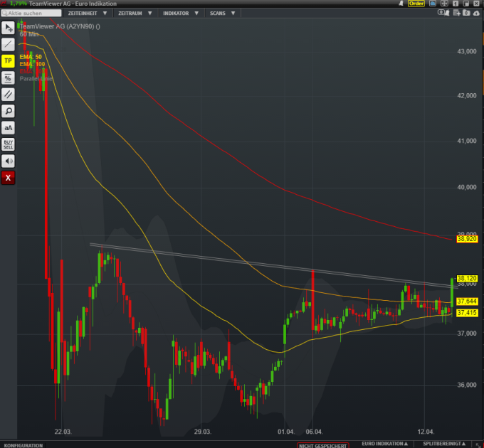The image size is (484, 448).
Task: Open the Konfiguration panel at bottom
Action: (x=23, y=445)
